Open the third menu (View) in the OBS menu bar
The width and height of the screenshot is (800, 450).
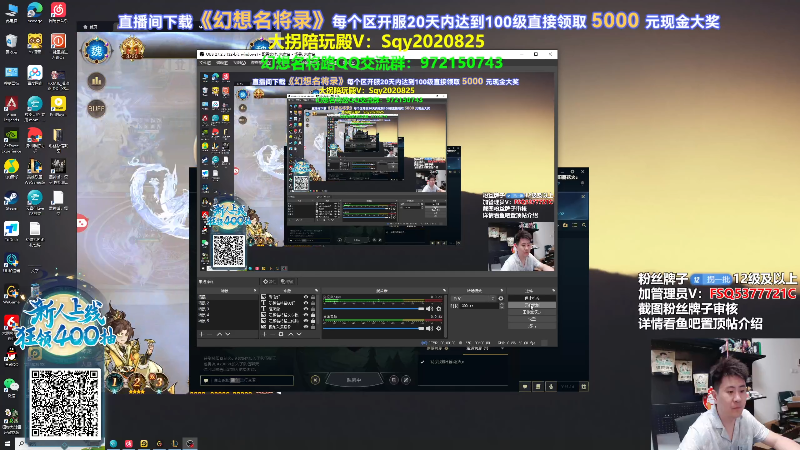coord(240,63)
